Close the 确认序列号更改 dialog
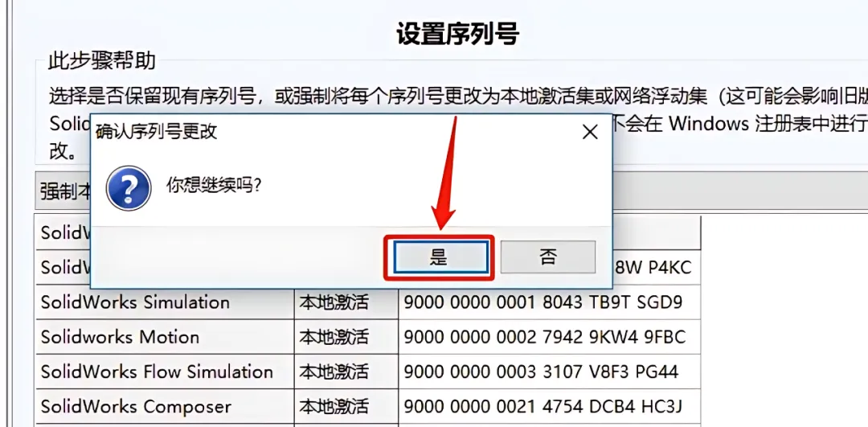 coord(590,132)
